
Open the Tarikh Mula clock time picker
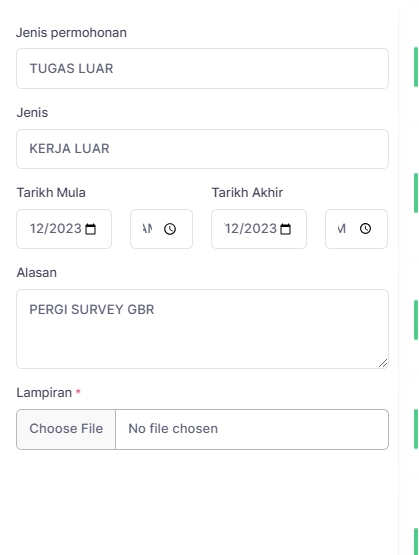tap(170, 229)
